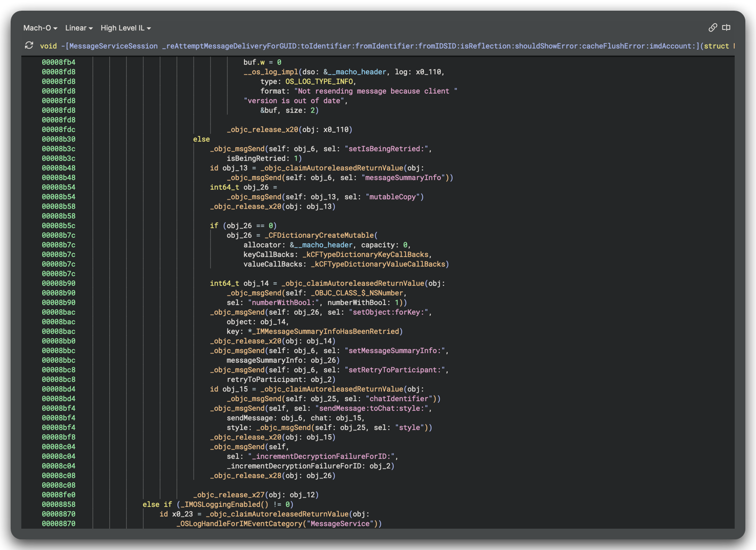This screenshot has width=756, height=550.
Task: Click the "setObject:forKey:" selector string
Action: click(388, 312)
